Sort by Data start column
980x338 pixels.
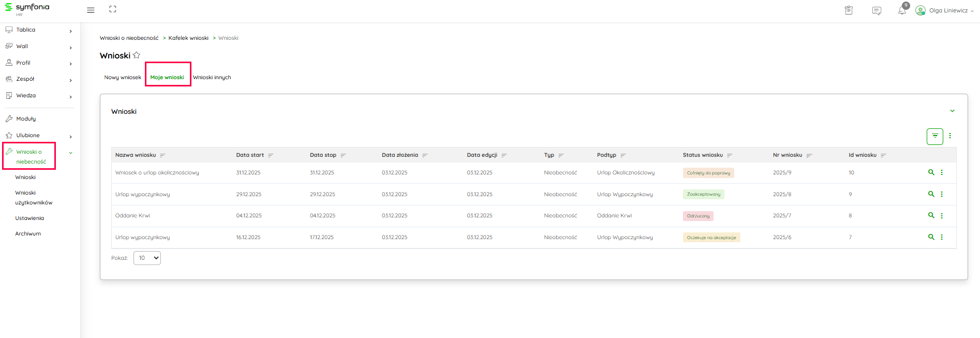271,155
